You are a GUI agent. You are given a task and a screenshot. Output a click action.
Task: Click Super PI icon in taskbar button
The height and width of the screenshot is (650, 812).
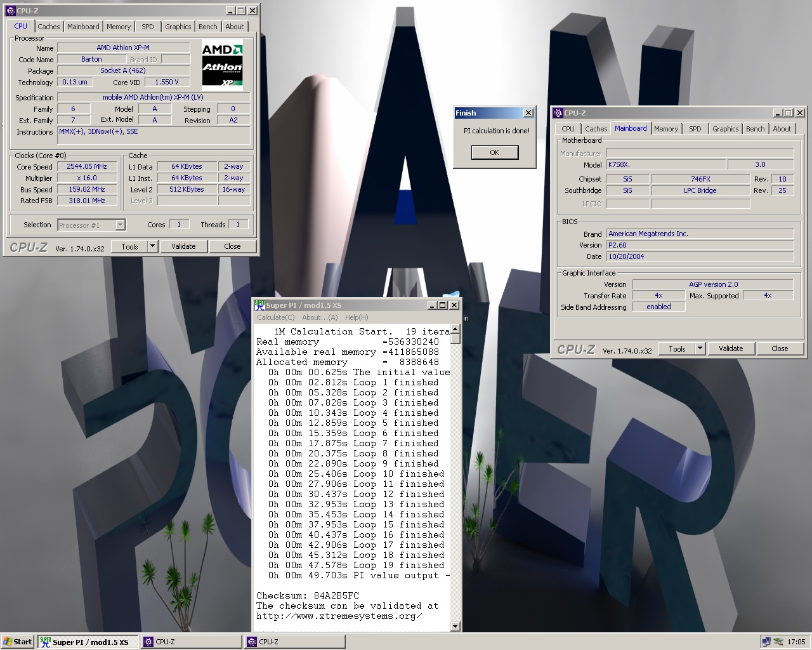pyautogui.click(x=45, y=642)
